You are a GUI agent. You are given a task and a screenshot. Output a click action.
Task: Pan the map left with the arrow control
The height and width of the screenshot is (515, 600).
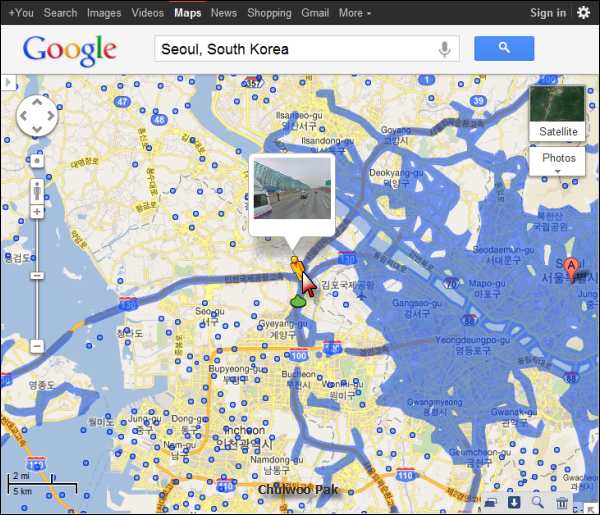tap(23, 116)
